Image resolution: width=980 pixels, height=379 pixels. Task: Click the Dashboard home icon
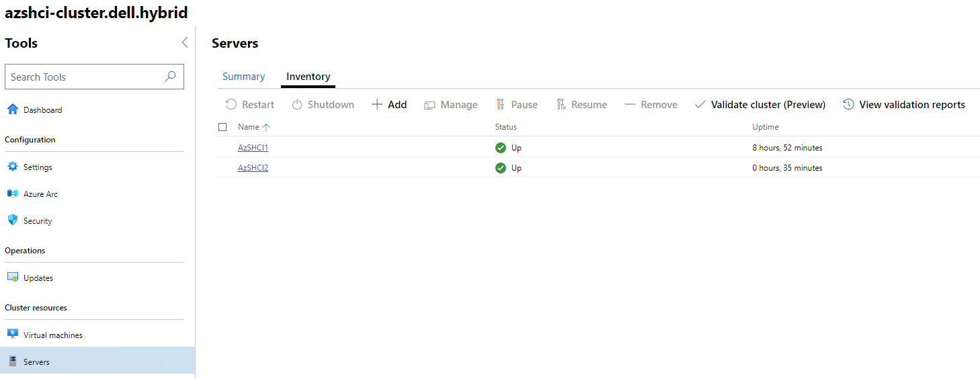(x=12, y=110)
